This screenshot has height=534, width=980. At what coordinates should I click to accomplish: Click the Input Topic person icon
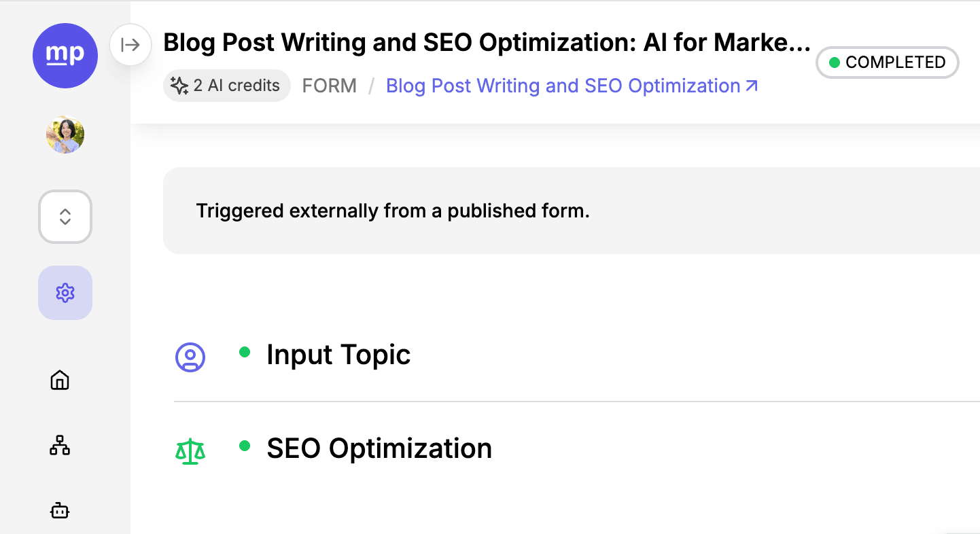coord(190,357)
